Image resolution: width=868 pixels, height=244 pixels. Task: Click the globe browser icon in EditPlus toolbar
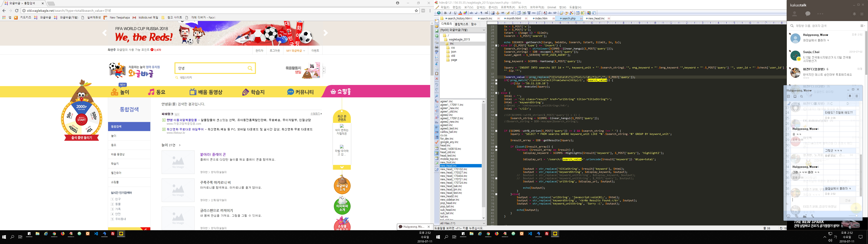point(439,13)
